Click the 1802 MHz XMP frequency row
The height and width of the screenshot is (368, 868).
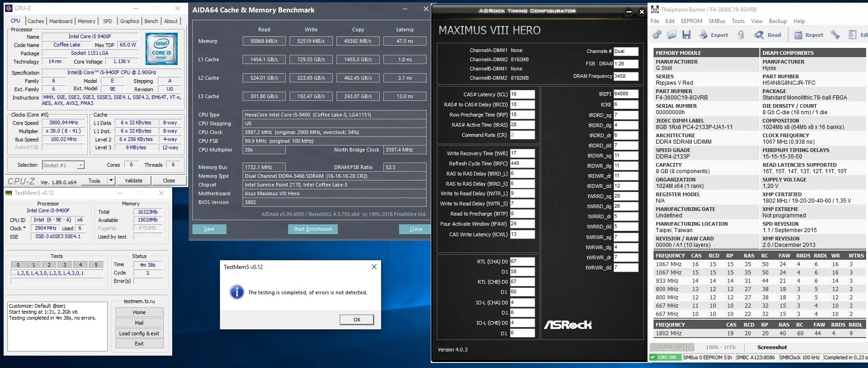tap(759, 333)
